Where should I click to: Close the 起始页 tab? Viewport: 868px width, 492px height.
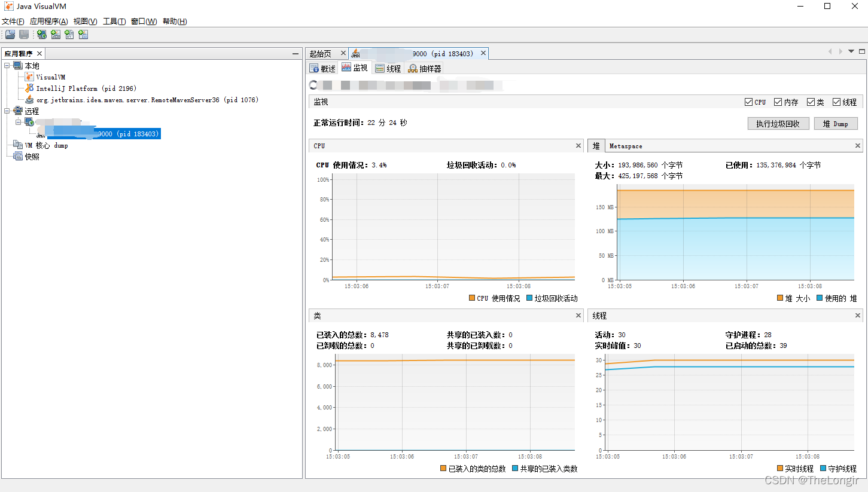343,54
